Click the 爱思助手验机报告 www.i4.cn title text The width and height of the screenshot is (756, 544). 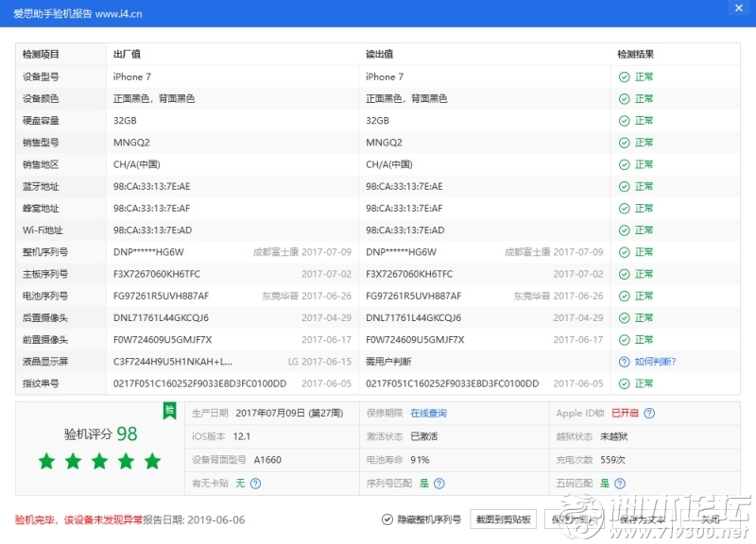77,14
